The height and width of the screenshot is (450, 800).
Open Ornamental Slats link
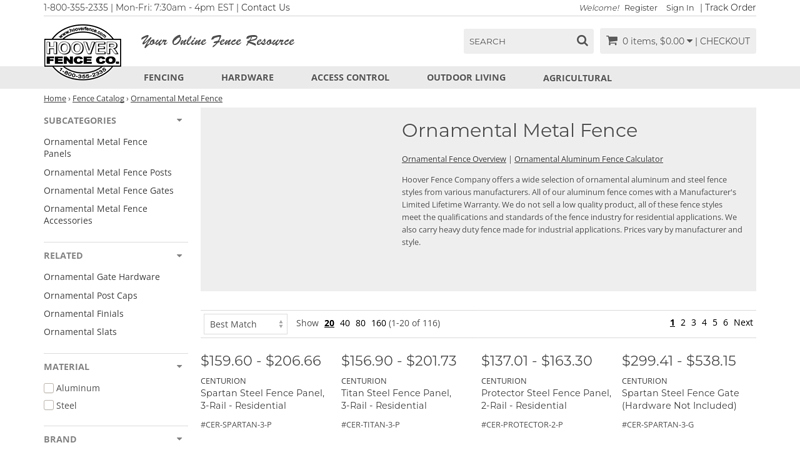[x=80, y=332]
